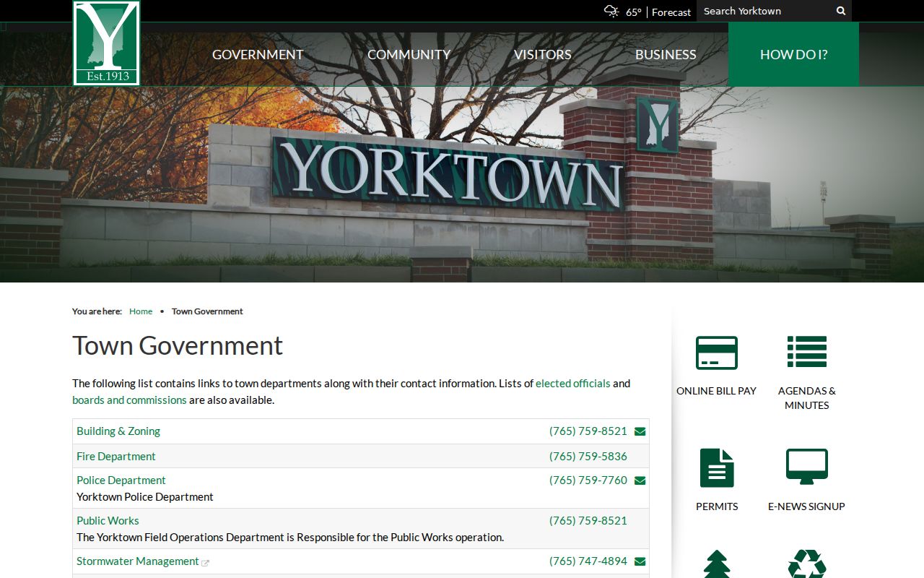This screenshot has height=578, width=924.
Task: Click Public Works phone number
Action: (x=588, y=521)
